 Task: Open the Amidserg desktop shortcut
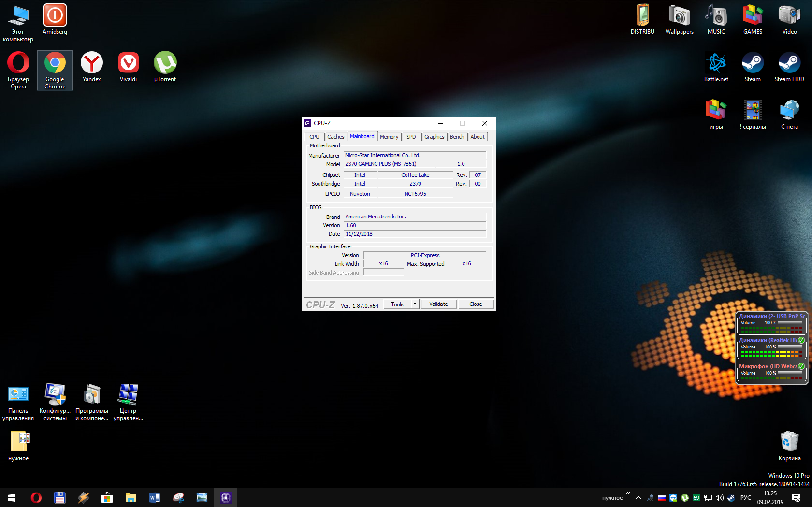[55, 20]
